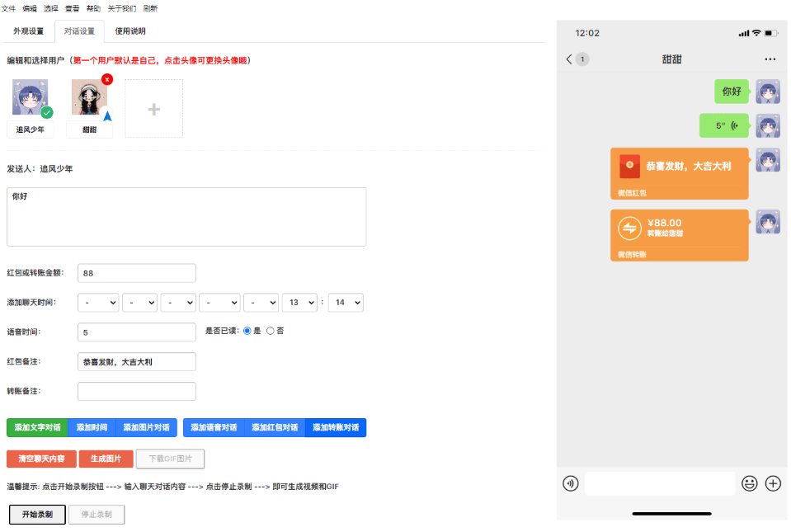Tap the voice input icon in chat bar

(570, 483)
